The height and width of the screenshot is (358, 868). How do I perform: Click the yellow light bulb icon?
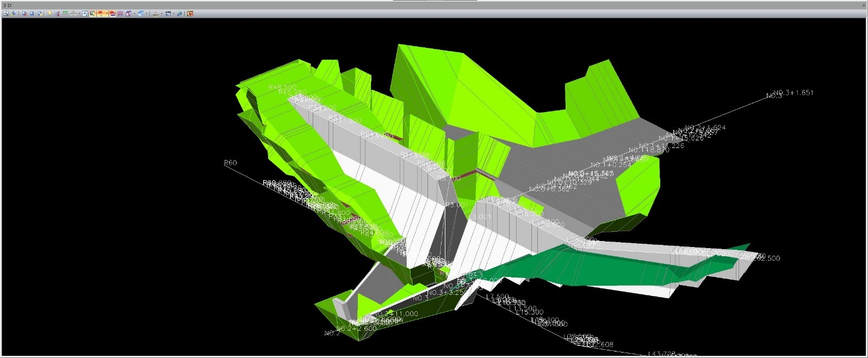[x=49, y=13]
